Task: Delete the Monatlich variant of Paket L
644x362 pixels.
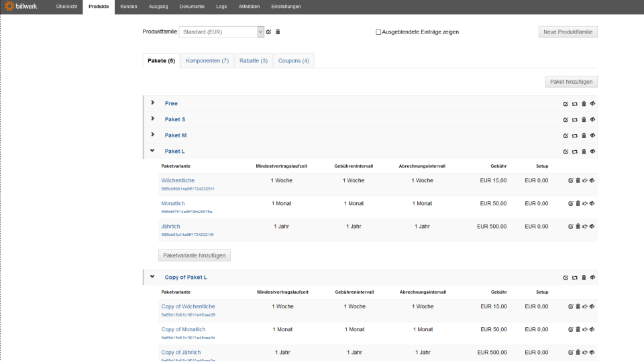Action: tap(578, 203)
